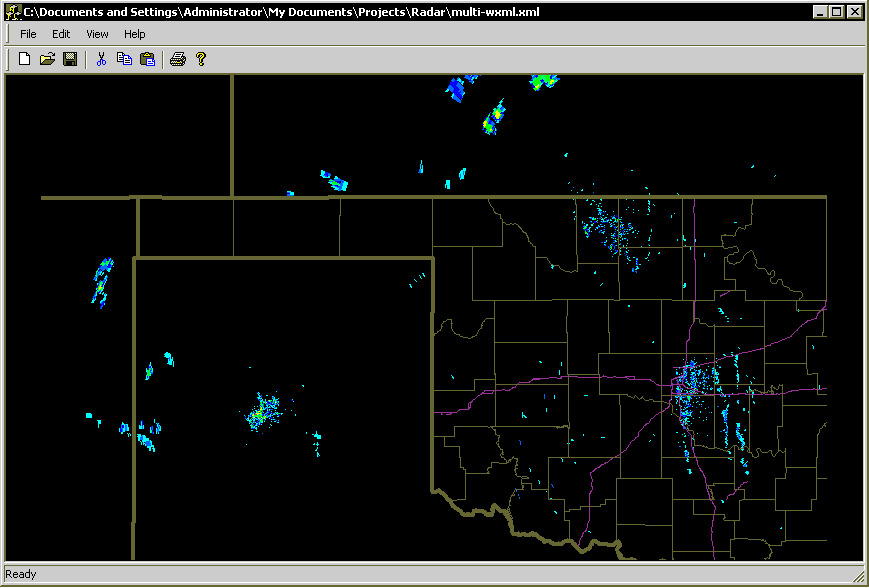Copy the radar view to clipboard
Image resolution: width=869 pixels, height=588 pixels.
(123, 58)
